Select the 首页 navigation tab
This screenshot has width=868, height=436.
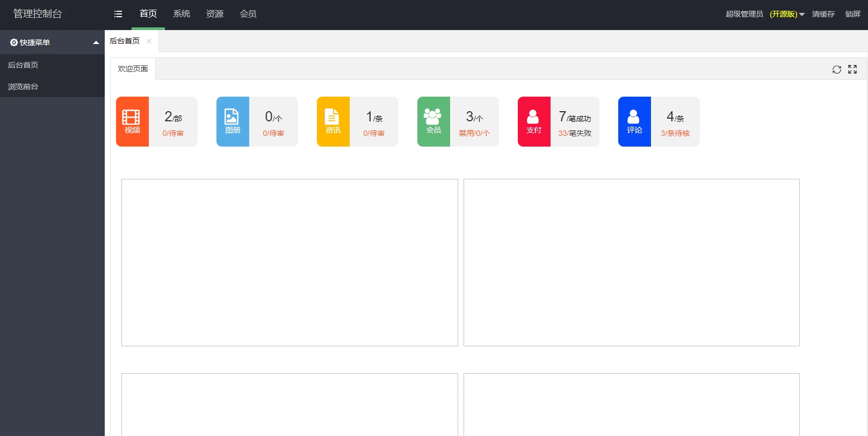pos(148,14)
